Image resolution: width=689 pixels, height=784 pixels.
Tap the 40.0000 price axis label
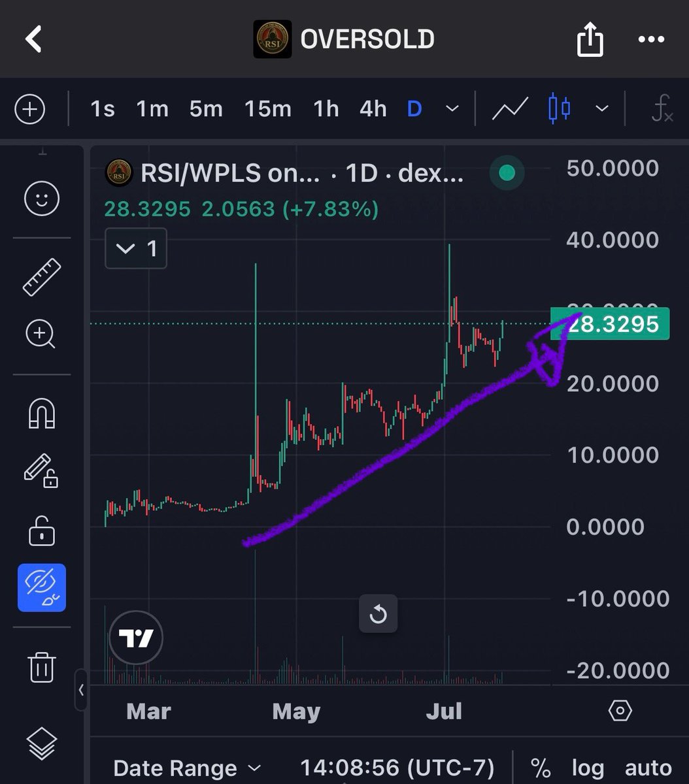pos(613,240)
